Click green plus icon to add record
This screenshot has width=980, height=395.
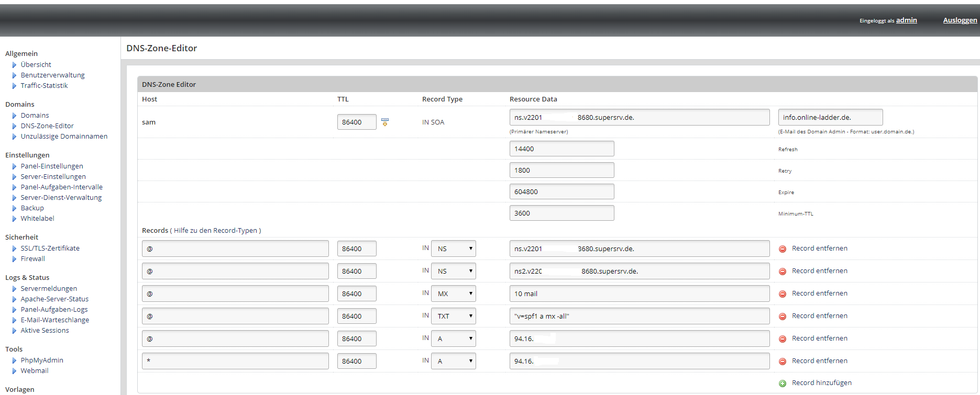pyautogui.click(x=783, y=383)
